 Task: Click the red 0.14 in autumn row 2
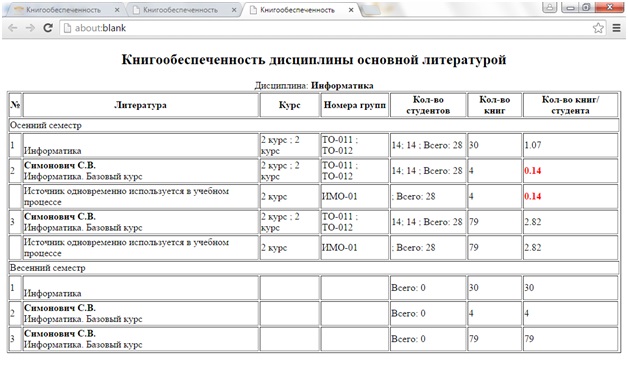pyautogui.click(x=533, y=171)
